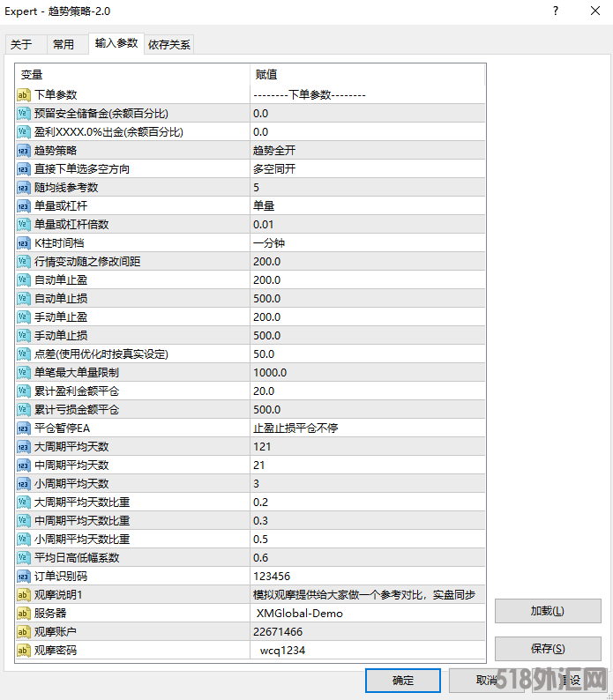Click the icon next to K柱时间档
This screenshot has width=613, height=700.
click(24, 243)
